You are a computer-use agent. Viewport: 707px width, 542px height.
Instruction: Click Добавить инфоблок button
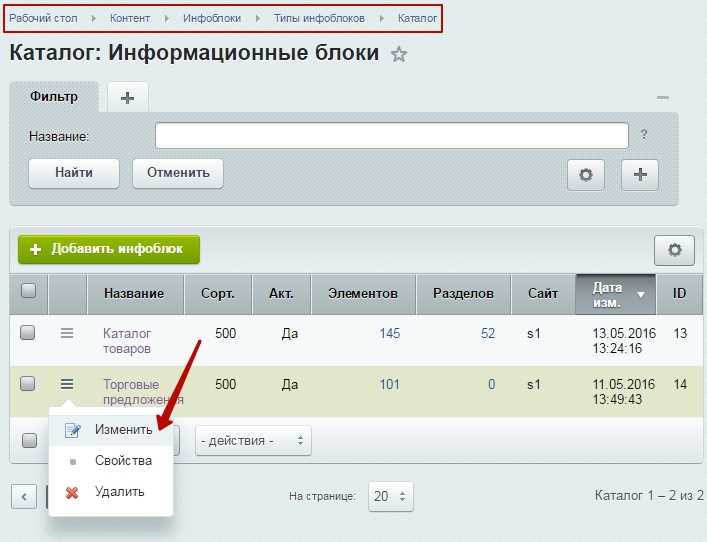point(109,249)
